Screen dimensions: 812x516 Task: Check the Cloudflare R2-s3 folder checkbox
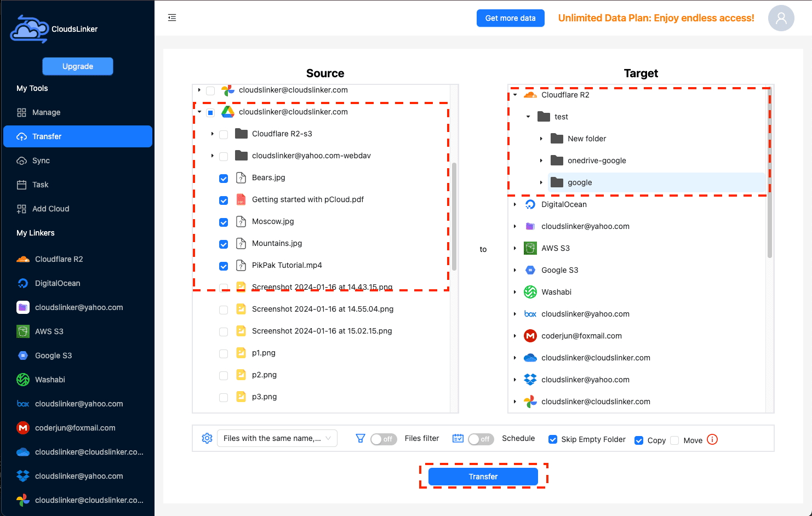point(224,135)
